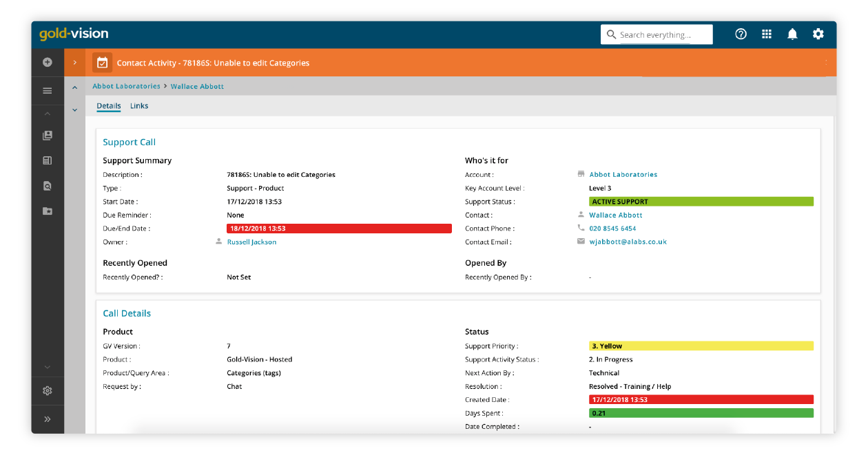Expand sidebar list with small down caret
Viewport: 868px width, 455px height.
click(48, 367)
